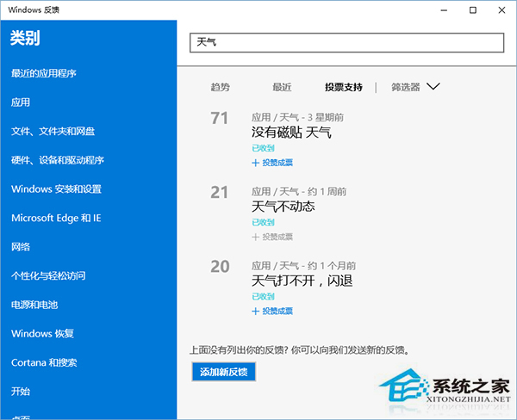The height and width of the screenshot is (420, 517).
Task: Select 硬件、设备和驱动程序 category
Action: point(58,160)
